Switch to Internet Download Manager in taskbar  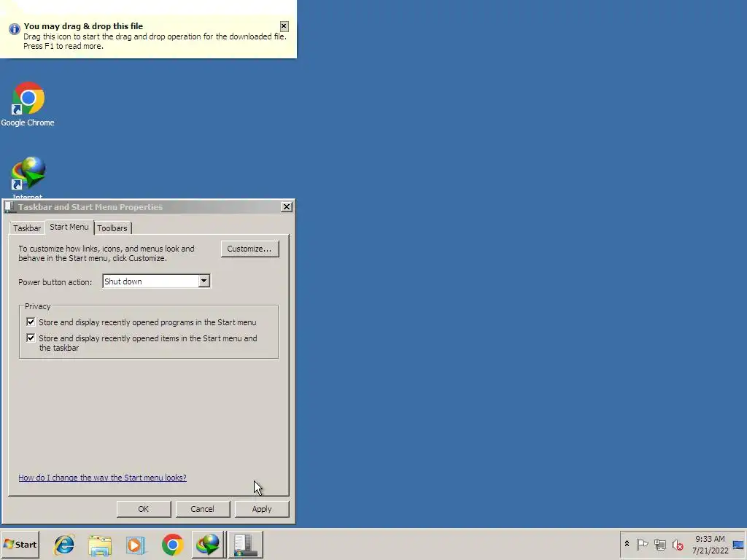[x=209, y=544]
